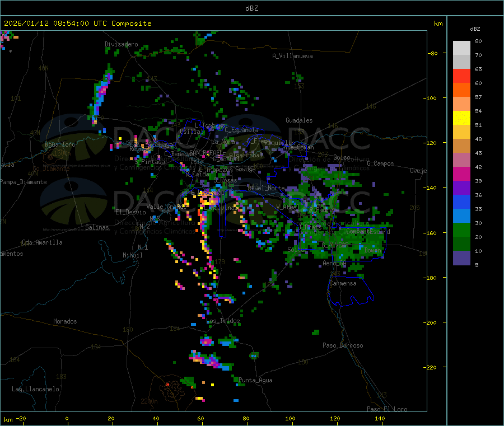Click the Guadales map label
The height and width of the screenshot is (426, 504).
pos(299,120)
